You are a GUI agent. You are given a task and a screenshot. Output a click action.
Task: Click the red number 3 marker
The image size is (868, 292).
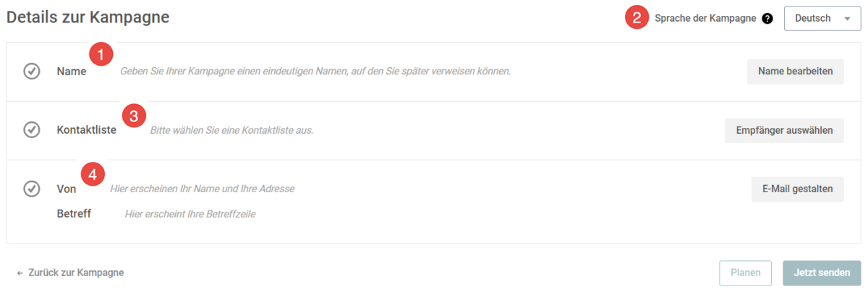click(x=134, y=115)
